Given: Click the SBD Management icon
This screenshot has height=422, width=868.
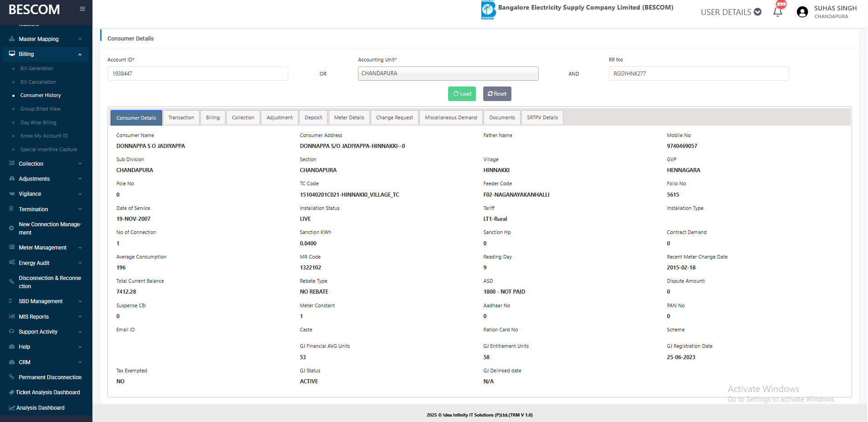Looking at the screenshot, I should (11, 301).
